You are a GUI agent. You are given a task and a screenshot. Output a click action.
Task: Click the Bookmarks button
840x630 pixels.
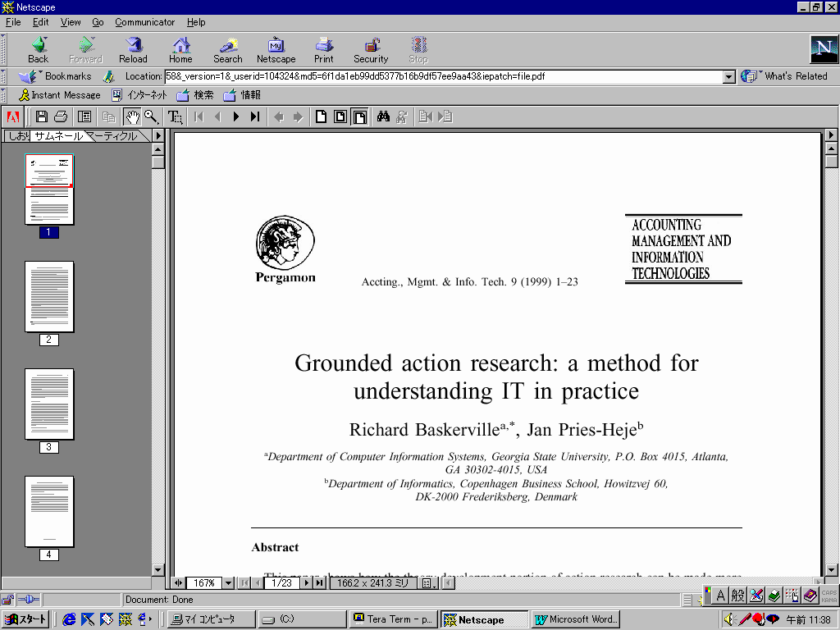[x=55, y=76]
